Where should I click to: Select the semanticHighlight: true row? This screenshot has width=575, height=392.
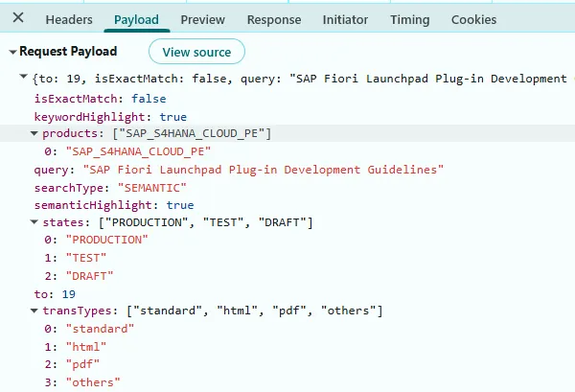(x=114, y=205)
